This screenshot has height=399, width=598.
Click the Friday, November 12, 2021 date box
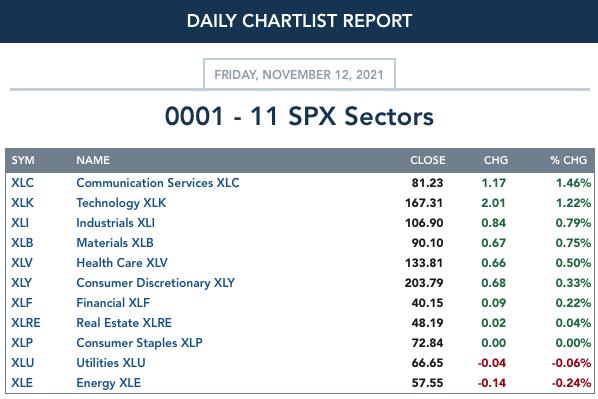pos(299,74)
